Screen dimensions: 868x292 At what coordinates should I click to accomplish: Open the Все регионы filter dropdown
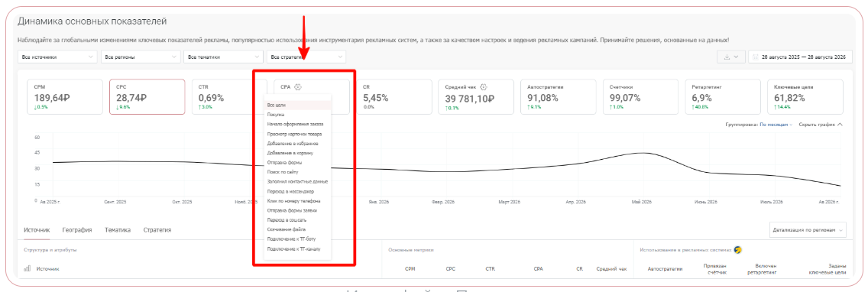pyautogui.click(x=141, y=57)
